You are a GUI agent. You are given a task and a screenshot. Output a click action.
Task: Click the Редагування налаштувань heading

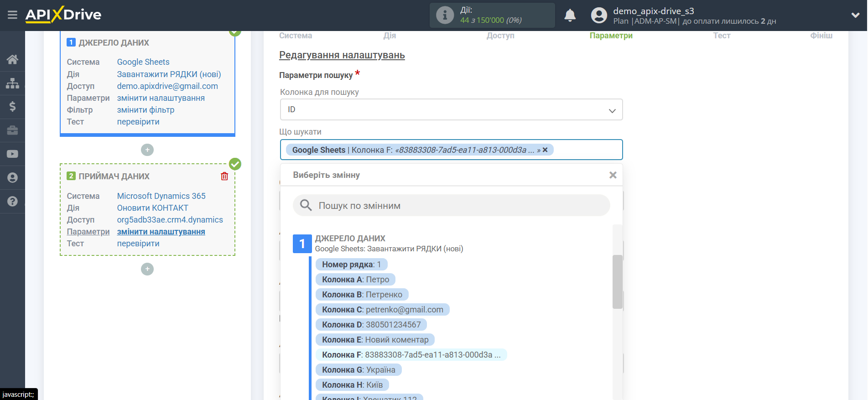pyautogui.click(x=342, y=55)
